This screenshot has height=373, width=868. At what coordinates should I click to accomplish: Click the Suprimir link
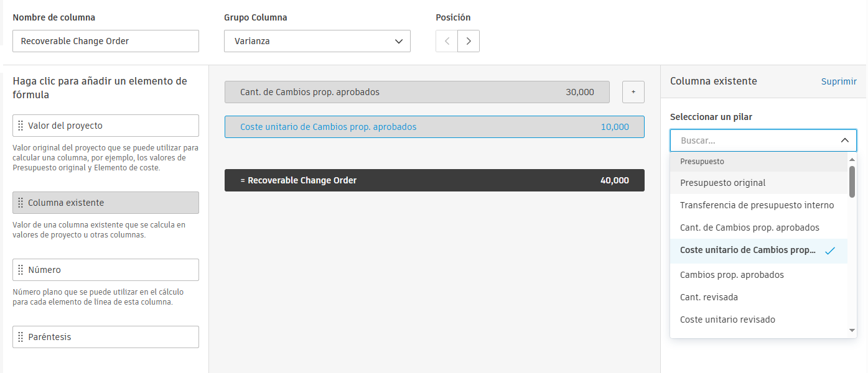[839, 81]
